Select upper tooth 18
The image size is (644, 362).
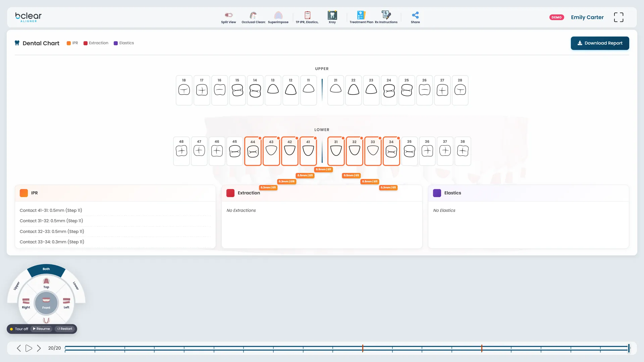pyautogui.click(x=184, y=90)
